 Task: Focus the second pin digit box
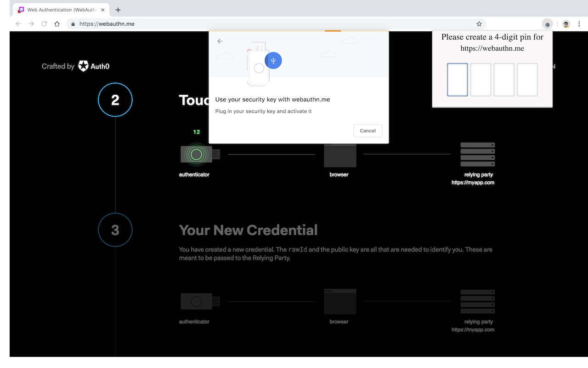tap(481, 80)
